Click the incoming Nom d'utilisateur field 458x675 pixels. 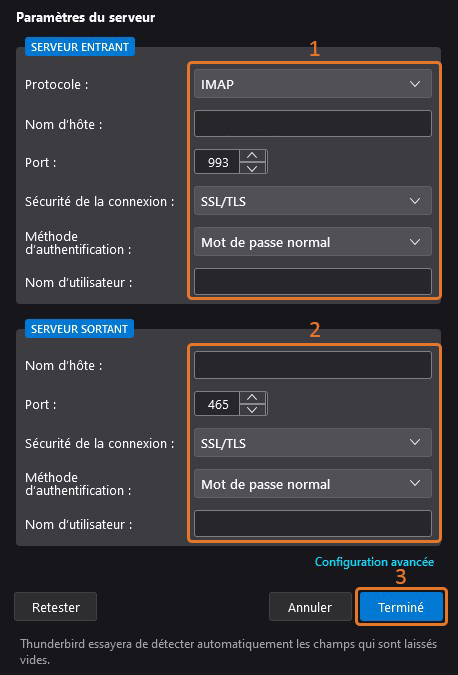pyautogui.click(x=313, y=282)
